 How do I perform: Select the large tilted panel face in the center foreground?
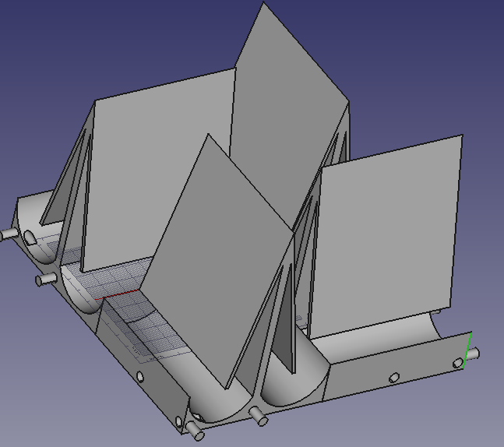point(218,260)
